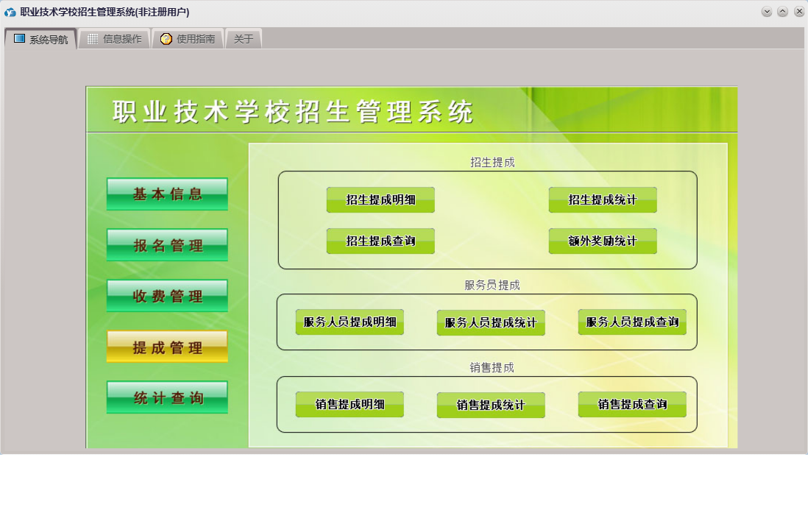Click the app icon in the title bar

(10, 12)
